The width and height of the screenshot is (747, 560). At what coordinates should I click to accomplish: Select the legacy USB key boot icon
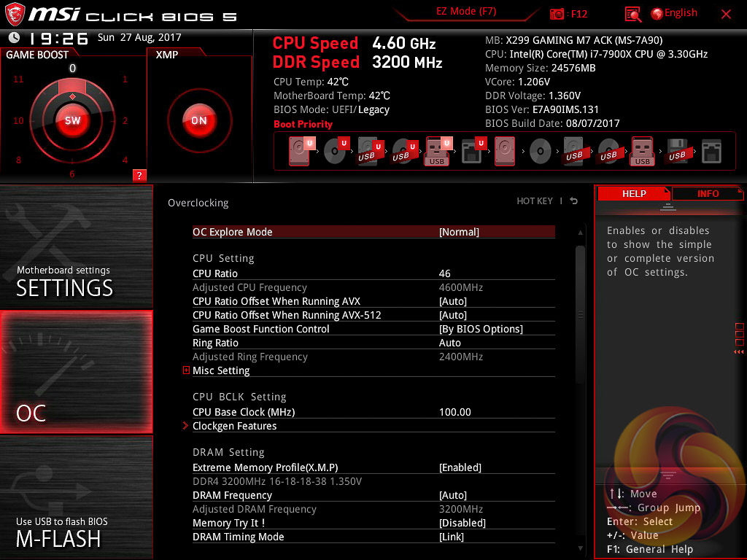tap(642, 151)
